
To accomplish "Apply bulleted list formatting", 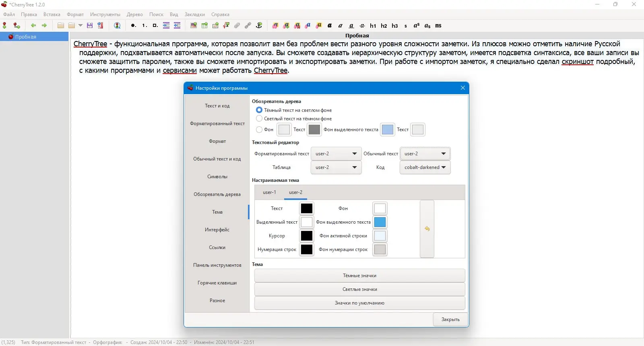I will click(133, 25).
